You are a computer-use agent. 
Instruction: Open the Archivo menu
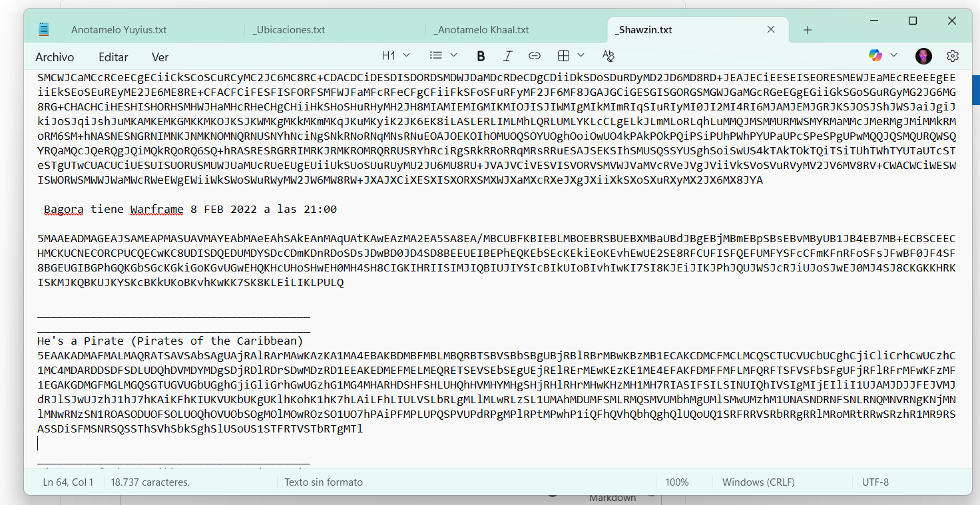pos(55,57)
